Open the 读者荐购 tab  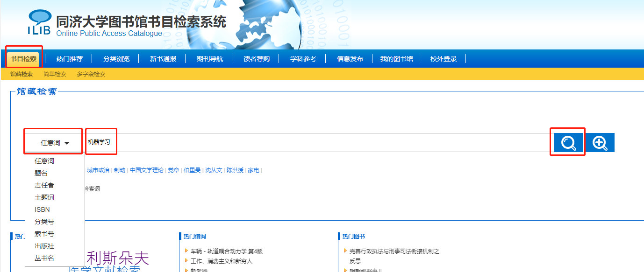[x=257, y=59]
